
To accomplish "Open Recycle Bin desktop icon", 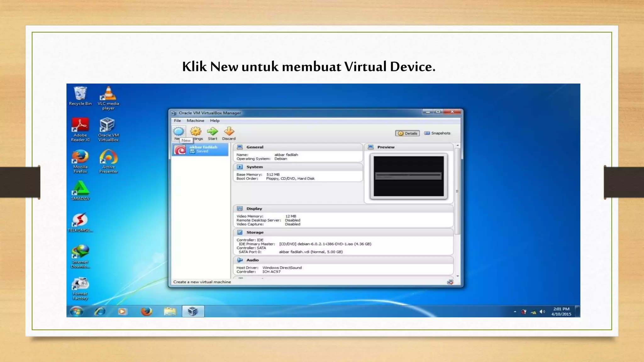I will 80,96.
